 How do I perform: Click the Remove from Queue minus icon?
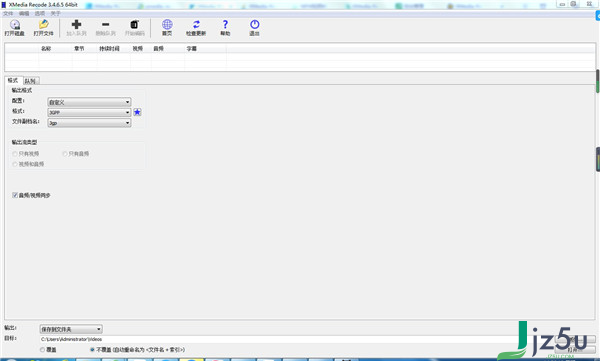tap(106, 25)
